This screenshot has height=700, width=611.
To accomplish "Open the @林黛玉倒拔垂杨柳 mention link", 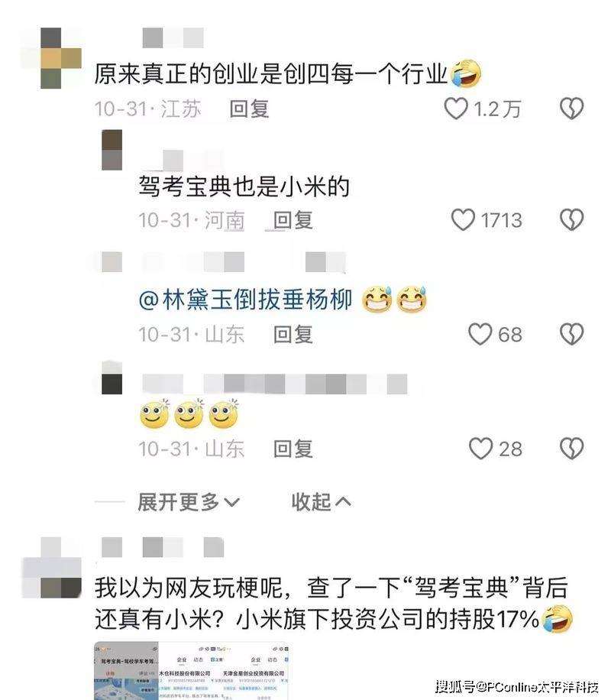I will 245,300.
